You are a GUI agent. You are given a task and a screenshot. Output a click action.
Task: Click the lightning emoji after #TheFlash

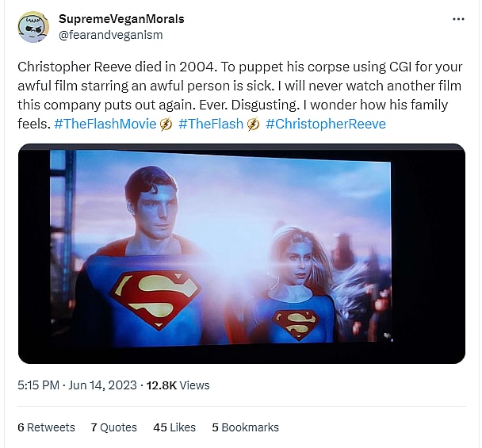coord(254,124)
